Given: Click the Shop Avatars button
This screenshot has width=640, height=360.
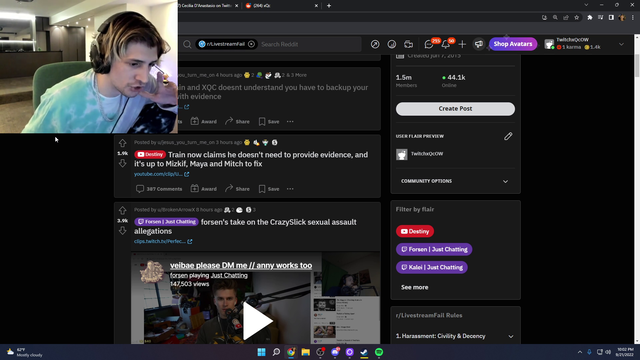Looking at the screenshot, I should tap(513, 44).
